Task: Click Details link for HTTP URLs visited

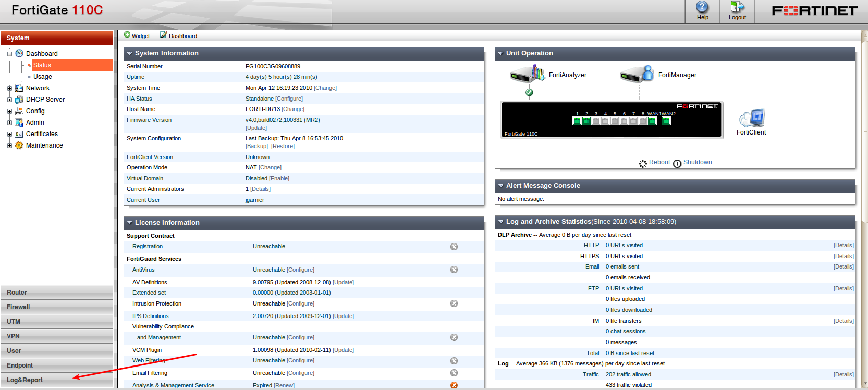Action: [843, 246]
